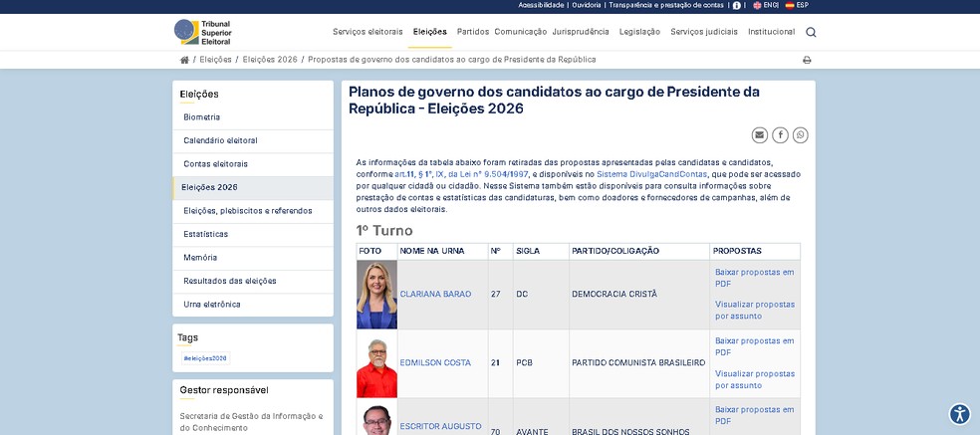Click the 1º Turno heading
This screenshot has height=435, width=980.
pos(384,231)
